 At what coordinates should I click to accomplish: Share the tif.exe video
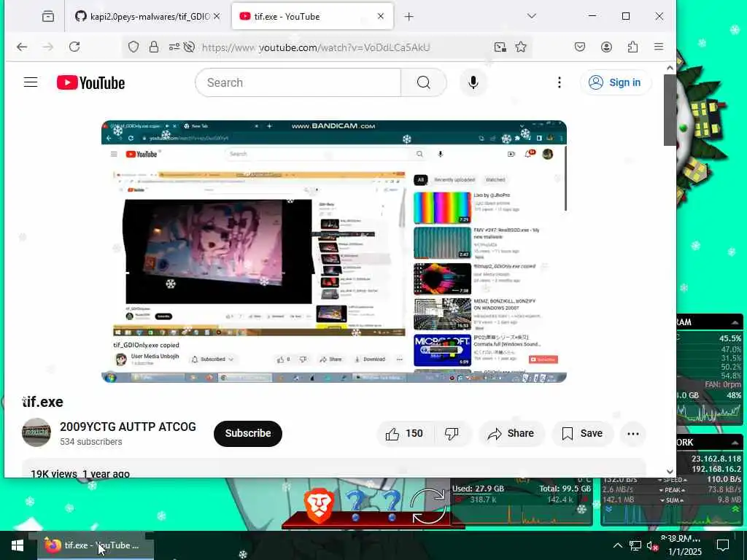click(x=510, y=433)
